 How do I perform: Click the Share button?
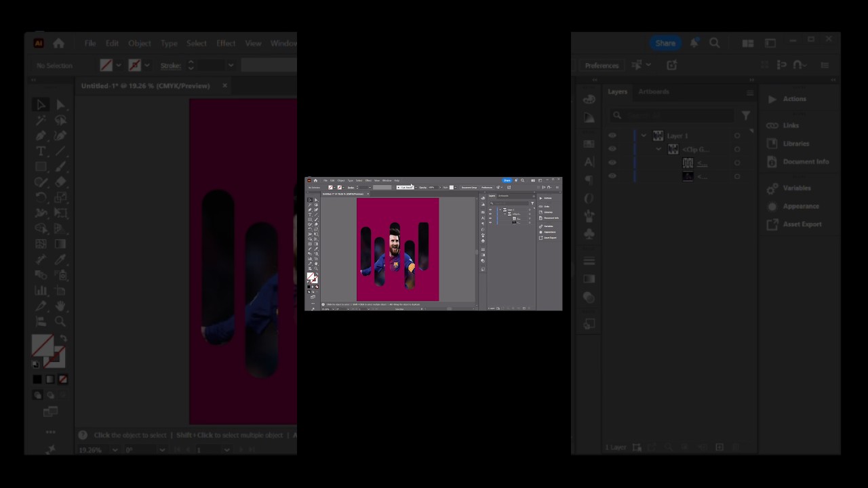click(x=665, y=43)
